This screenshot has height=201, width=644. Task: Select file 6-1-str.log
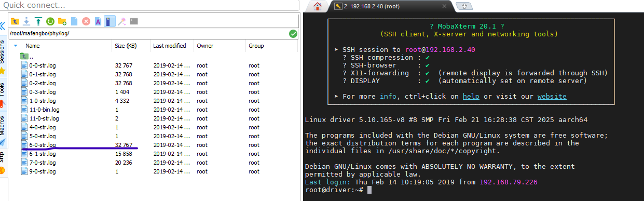[x=43, y=154]
